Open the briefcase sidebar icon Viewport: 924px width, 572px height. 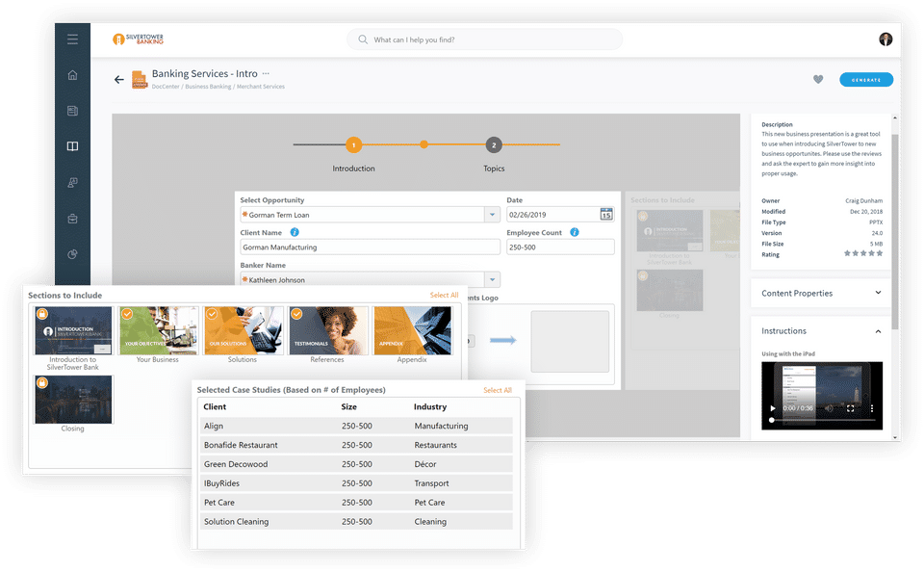pos(72,219)
